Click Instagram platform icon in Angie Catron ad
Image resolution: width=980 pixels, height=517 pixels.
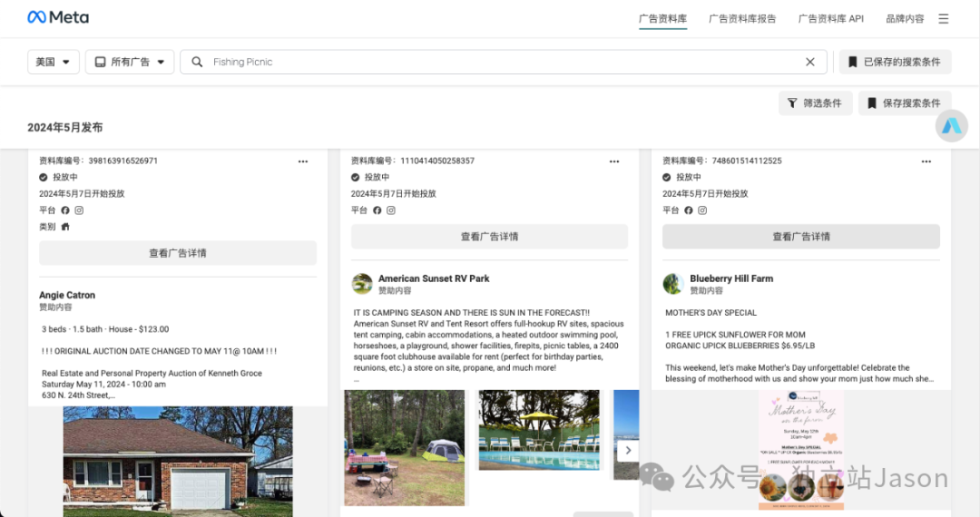pyautogui.click(x=79, y=210)
